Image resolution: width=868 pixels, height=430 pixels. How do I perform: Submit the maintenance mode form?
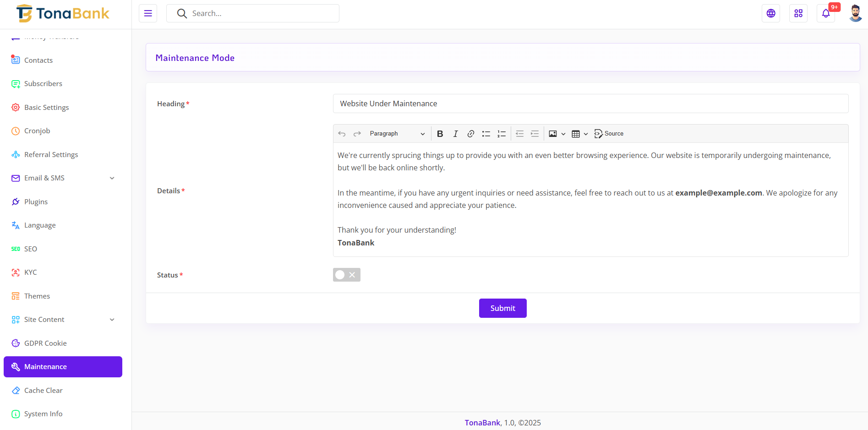(502, 308)
